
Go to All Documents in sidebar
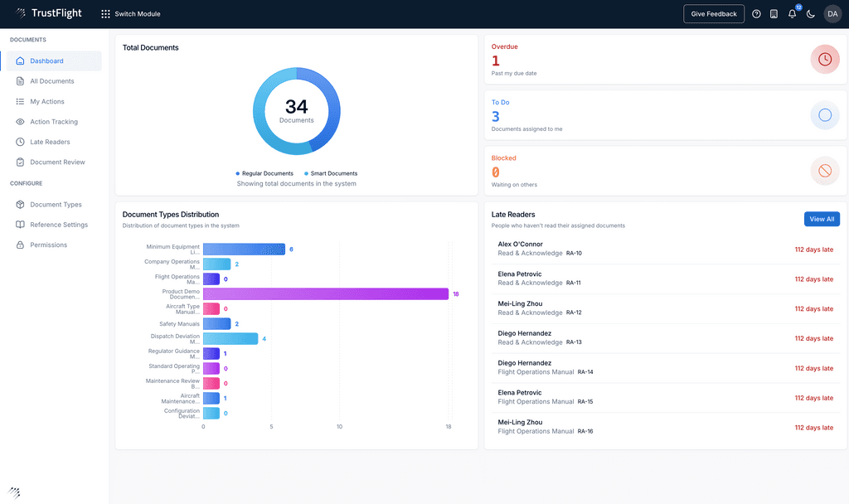[51, 81]
